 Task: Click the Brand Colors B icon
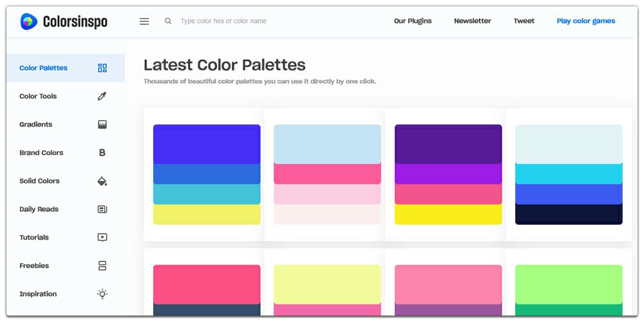(102, 153)
